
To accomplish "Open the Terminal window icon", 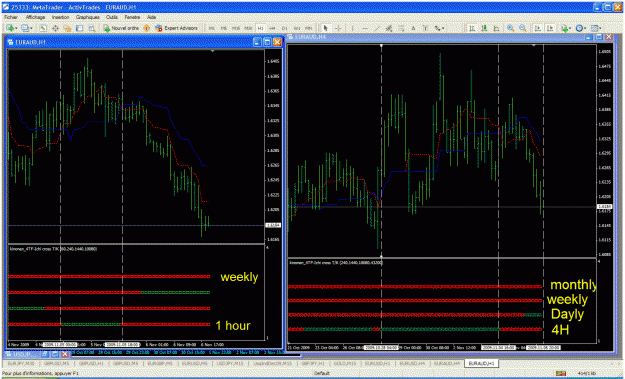I will (x=79, y=28).
